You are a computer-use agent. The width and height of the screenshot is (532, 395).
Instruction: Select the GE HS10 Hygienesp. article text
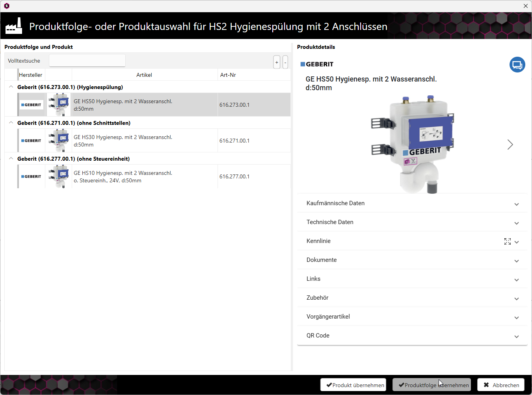tap(123, 177)
